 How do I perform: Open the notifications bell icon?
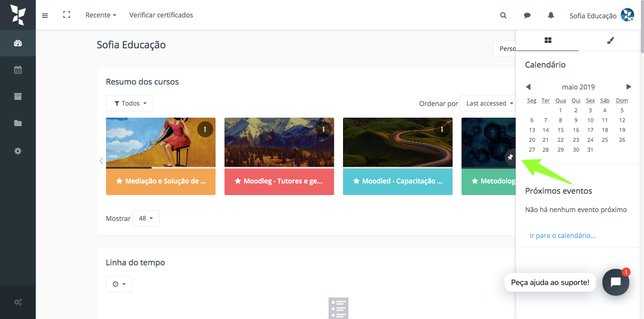(551, 15)
